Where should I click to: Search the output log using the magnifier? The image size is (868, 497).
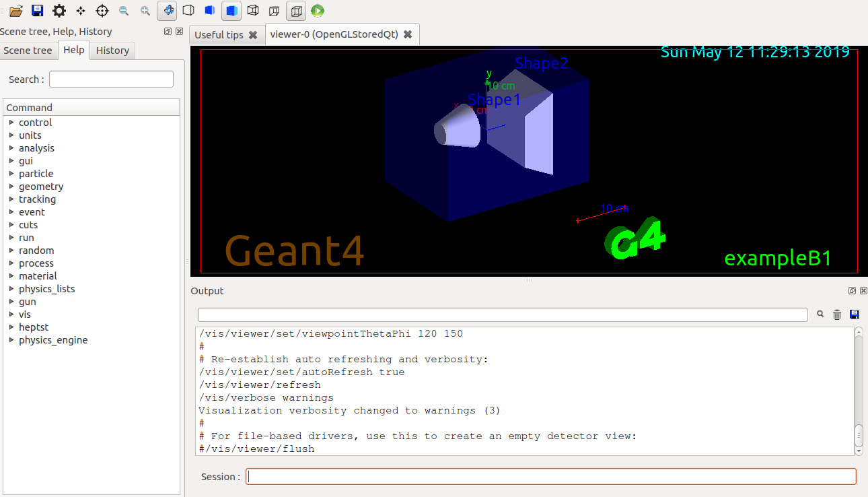point(820,314)
